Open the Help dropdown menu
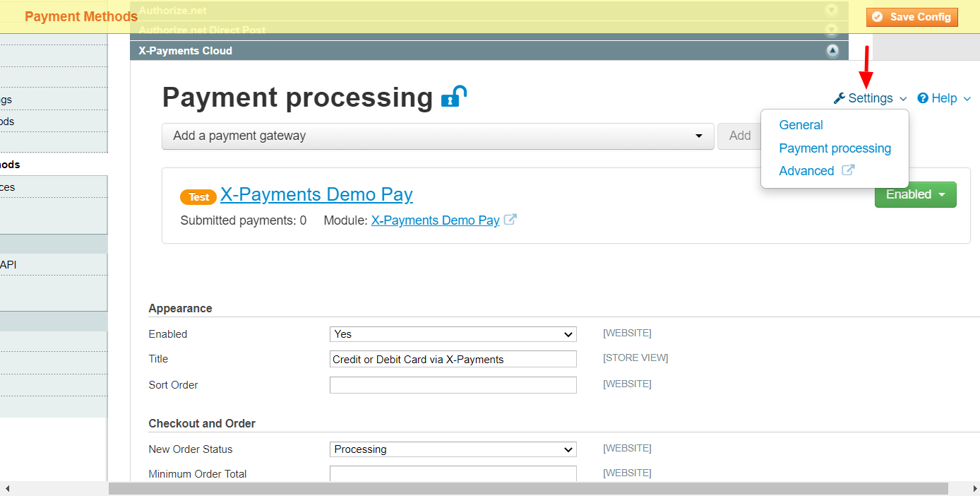This screenshot has width=980, height=496. point(944,98)
